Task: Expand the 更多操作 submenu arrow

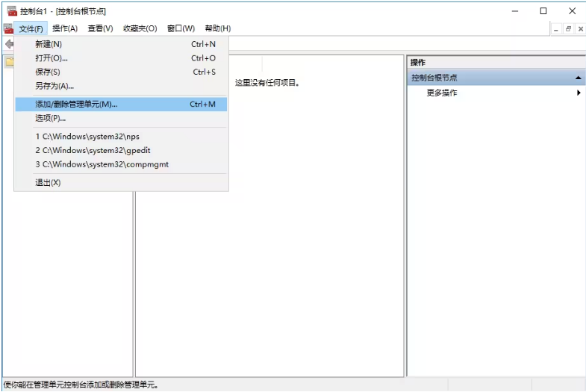Action: [579, 93]
